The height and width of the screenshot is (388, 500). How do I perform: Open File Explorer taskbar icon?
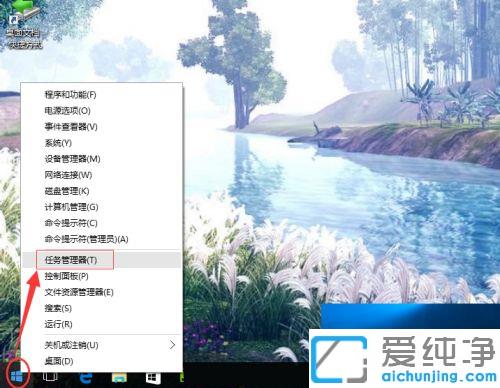tap(119, 378)
